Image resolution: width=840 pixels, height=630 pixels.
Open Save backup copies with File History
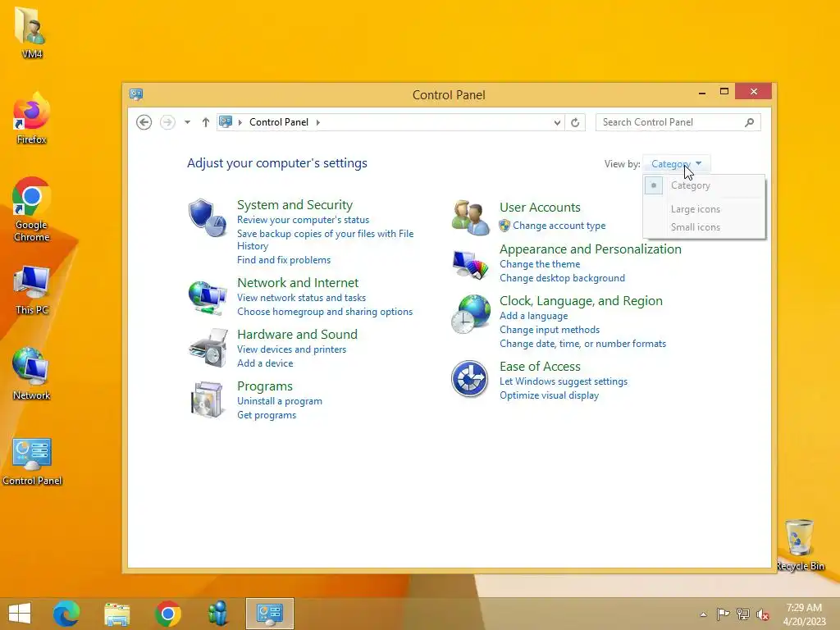325,240
